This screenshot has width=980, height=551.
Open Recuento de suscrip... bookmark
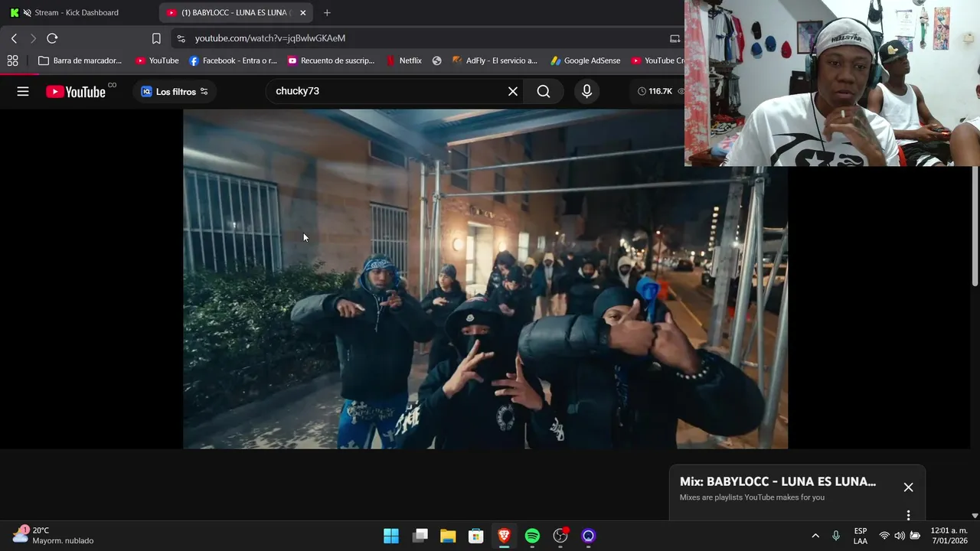pyautogui.click(x=331, y=60)
